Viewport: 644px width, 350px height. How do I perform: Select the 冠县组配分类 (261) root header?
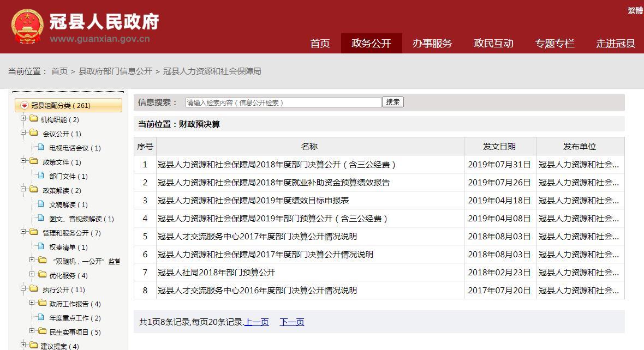[69, 105]
